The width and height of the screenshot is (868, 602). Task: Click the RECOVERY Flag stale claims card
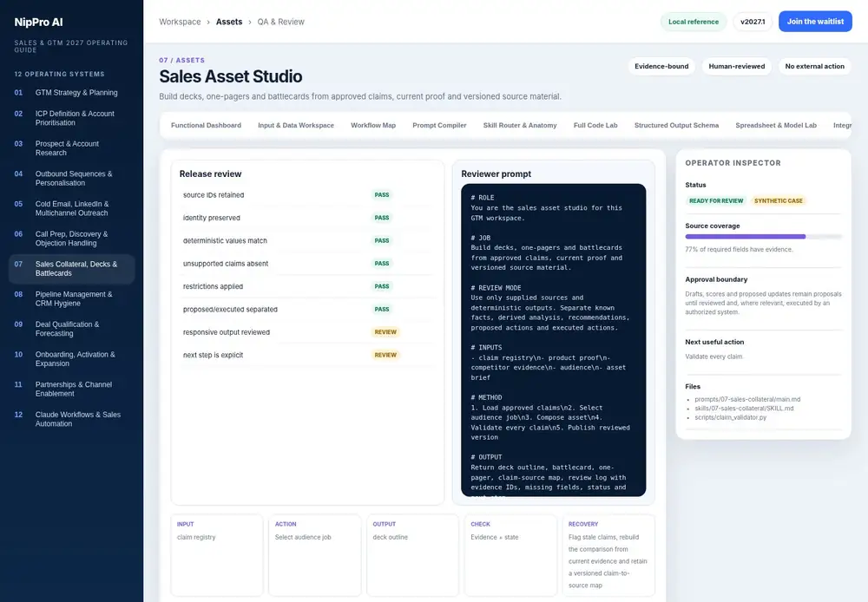click(x=608, y=555)
